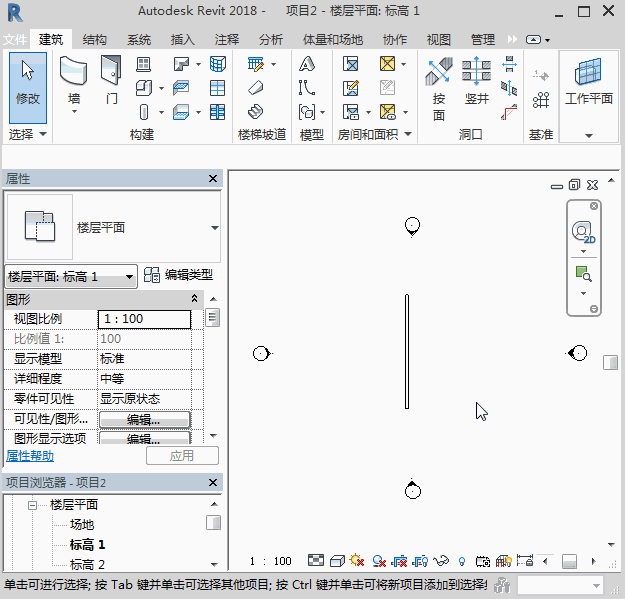The width and height of the screenshot is (625, 599).
Task: Open the 注释 ribbon tab
Action: click(226, 40)
